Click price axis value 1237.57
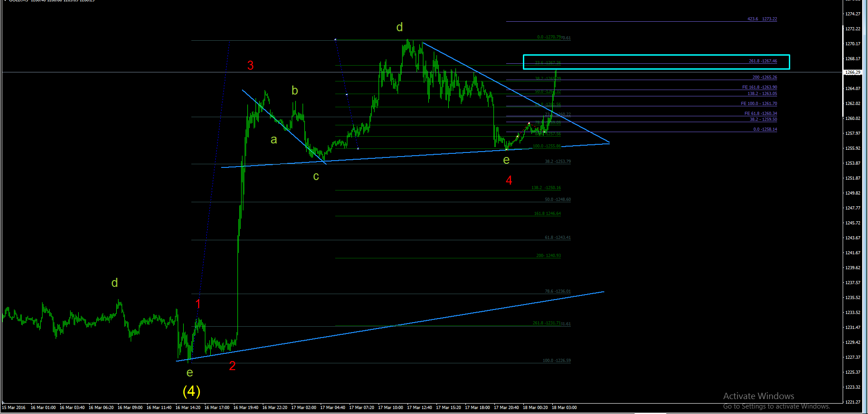This screenshot has height=414, width=868. point(853,283)
